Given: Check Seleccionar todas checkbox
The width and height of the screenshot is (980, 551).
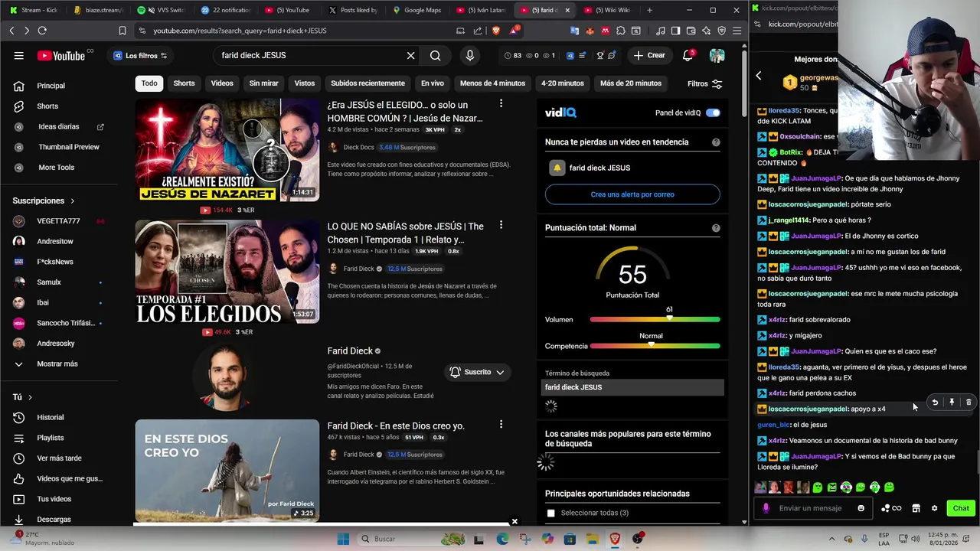Looking at the screenshot, I should [x=550, y=513].
